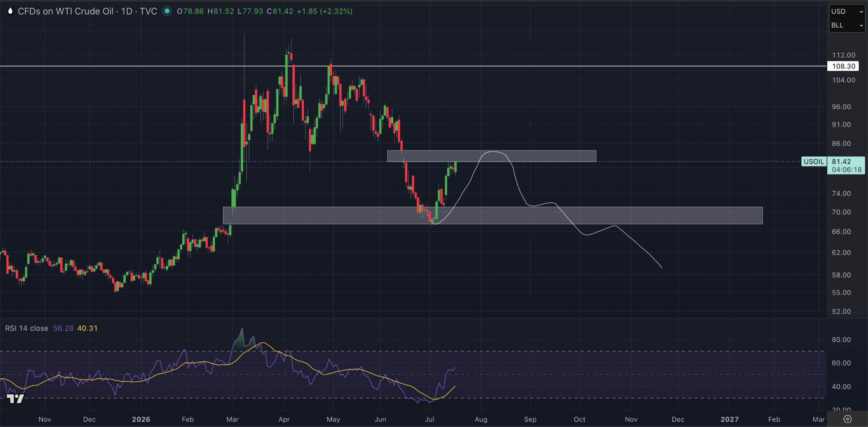Image resolution: width=868 pixels, height=427 pixels.
Task: Click the Jun label on time axis
Action: 381,419
